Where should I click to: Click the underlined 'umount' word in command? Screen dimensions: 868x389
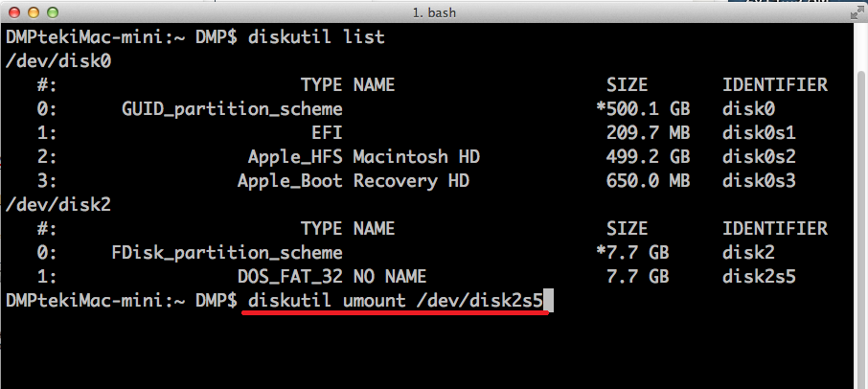(375, 301)
